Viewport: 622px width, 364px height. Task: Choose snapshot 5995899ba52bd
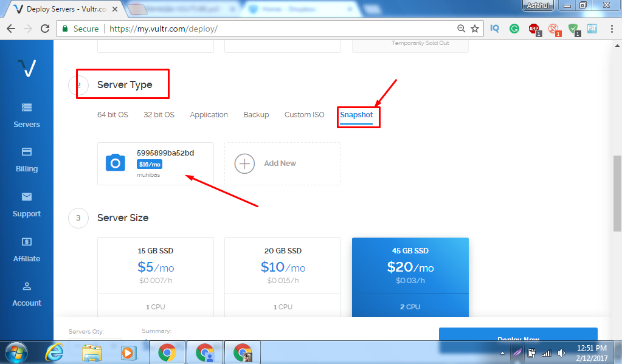(x=156, y=163)
